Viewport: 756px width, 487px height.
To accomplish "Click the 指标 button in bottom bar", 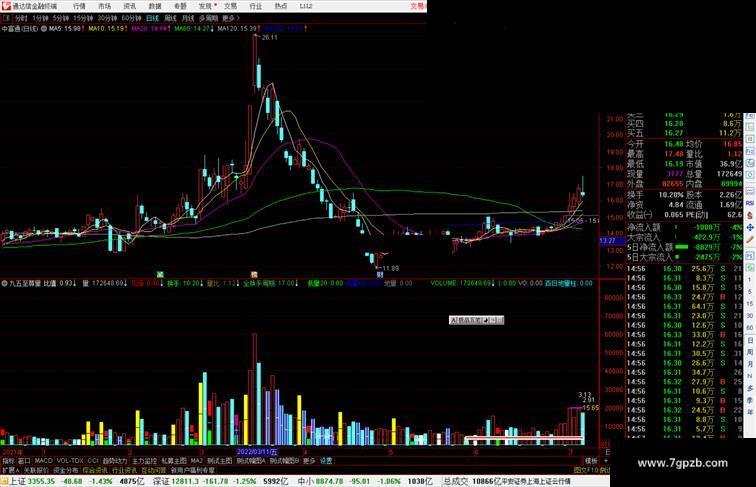I will pyautogui.click(x=9, y=461).
